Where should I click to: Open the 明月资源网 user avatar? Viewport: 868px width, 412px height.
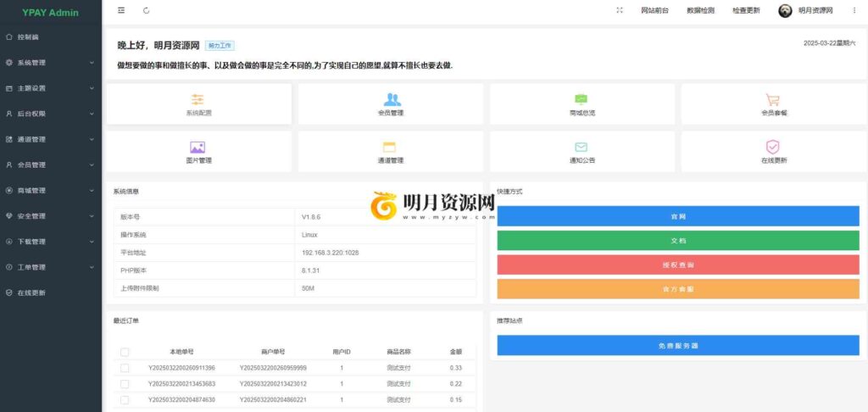pos(785,10)
